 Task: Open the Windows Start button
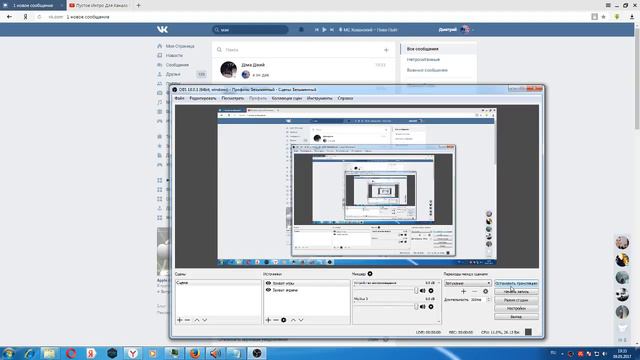click(9, 353)
